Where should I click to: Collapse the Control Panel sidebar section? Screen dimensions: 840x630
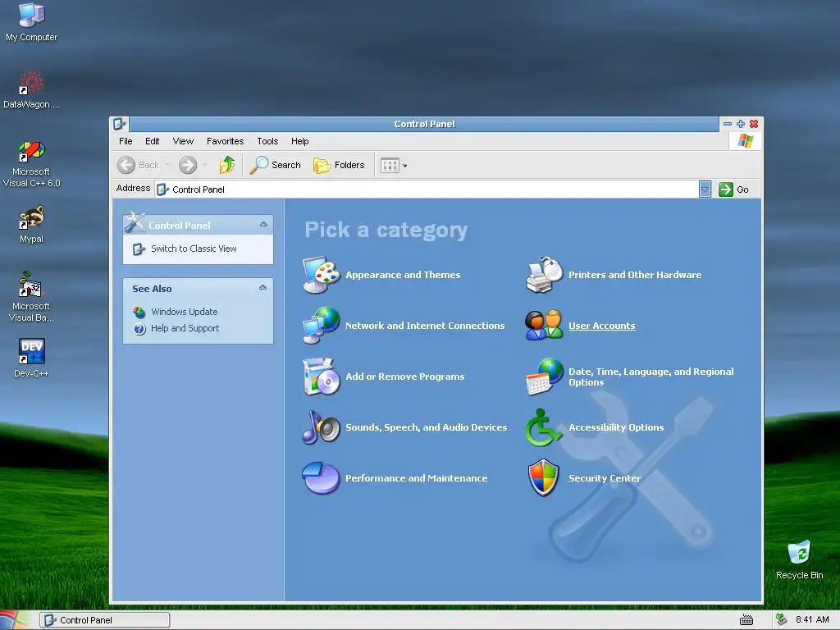tap(263, 225)
